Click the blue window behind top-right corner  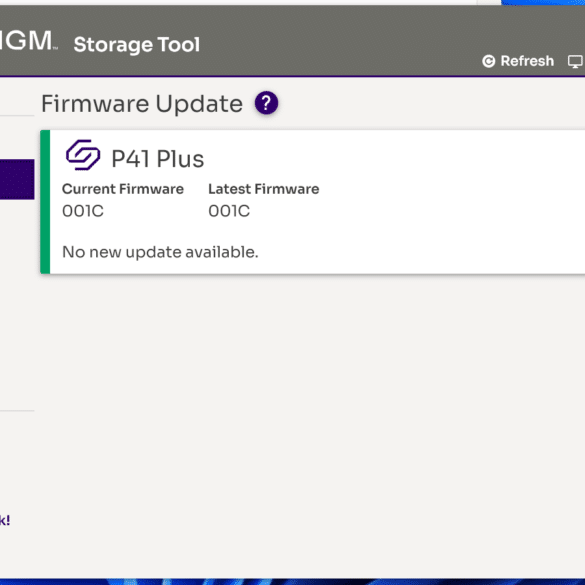click(543, 2)
